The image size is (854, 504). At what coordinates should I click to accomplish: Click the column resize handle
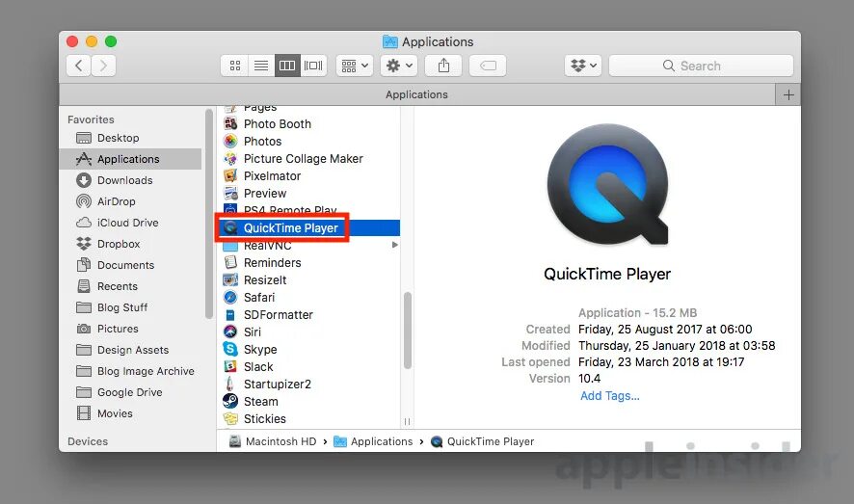pyautogui.click(x=408, y=421)
